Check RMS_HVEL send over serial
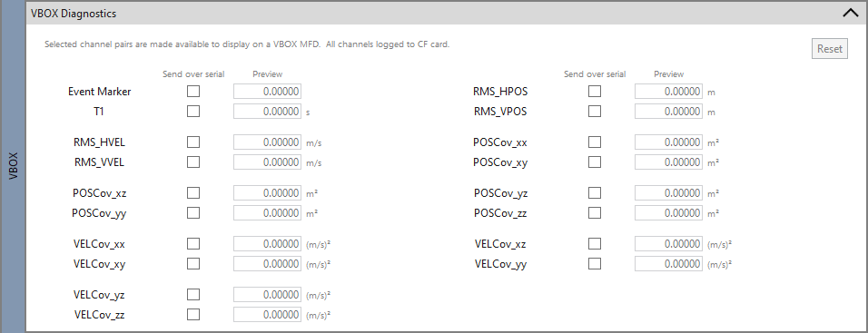 pos(193,142)
